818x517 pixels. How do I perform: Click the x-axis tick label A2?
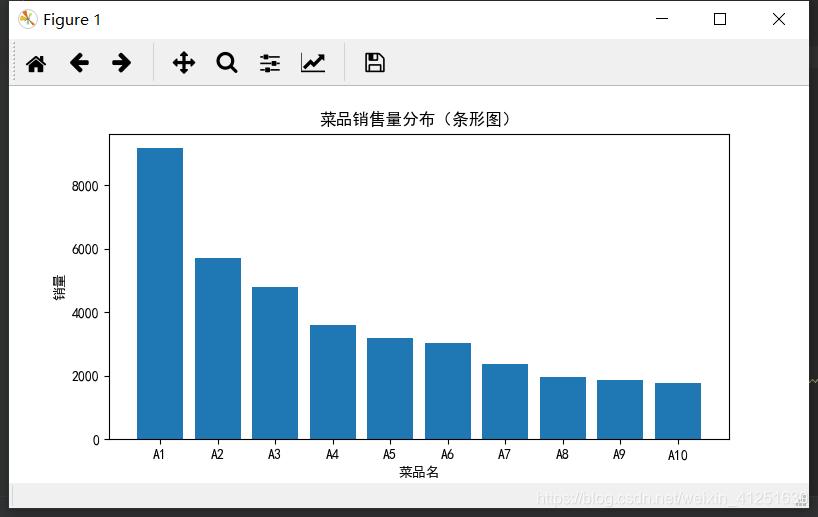tap(217, 454)
